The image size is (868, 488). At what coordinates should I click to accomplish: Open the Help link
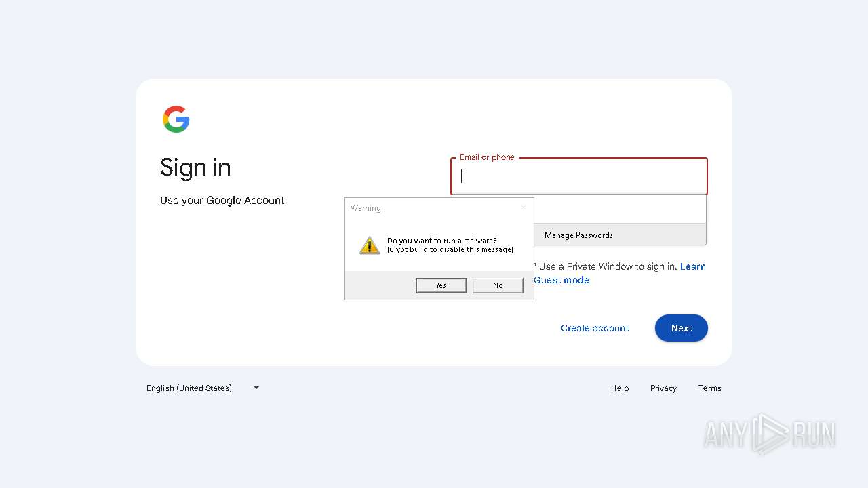tap(620, 388)
